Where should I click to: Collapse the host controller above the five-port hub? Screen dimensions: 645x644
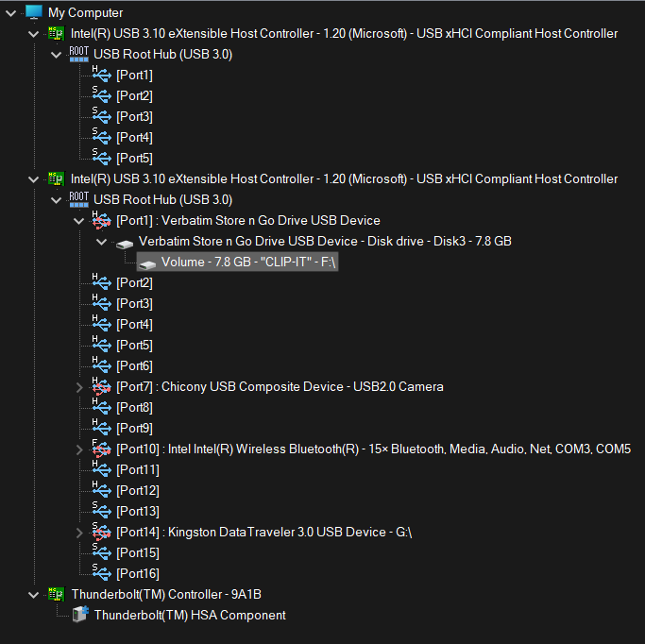click(x=33, y=34)
